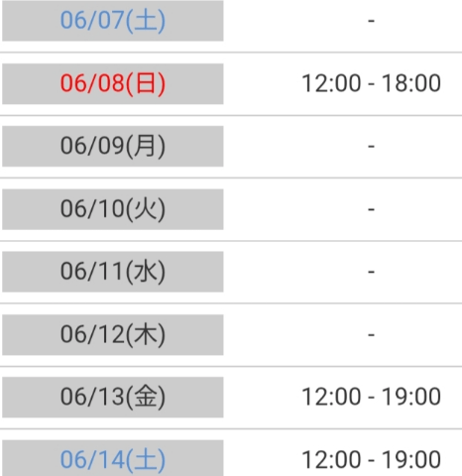Select the empty schedule for 06/12(木)
This screenshot has height=476, width=462.
(371, 335)
